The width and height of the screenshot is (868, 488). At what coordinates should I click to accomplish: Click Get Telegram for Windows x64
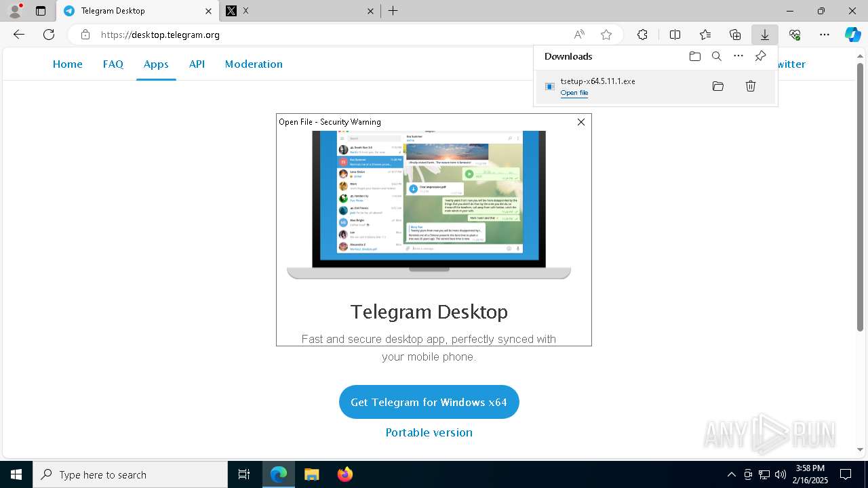(x=429, y=402)
